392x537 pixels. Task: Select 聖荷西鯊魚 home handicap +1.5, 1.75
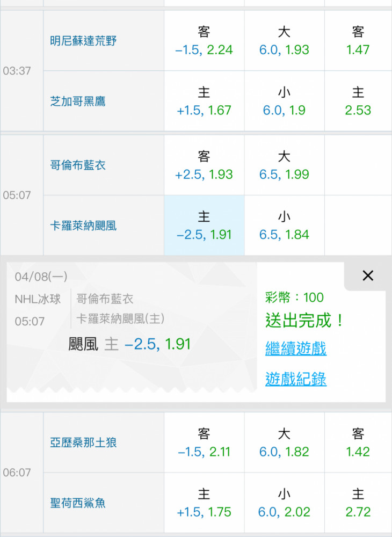204,503
